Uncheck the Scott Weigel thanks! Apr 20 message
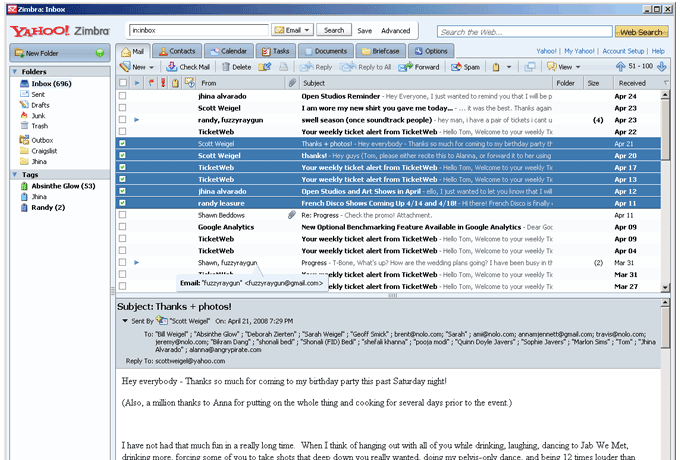 coord(123,155)
